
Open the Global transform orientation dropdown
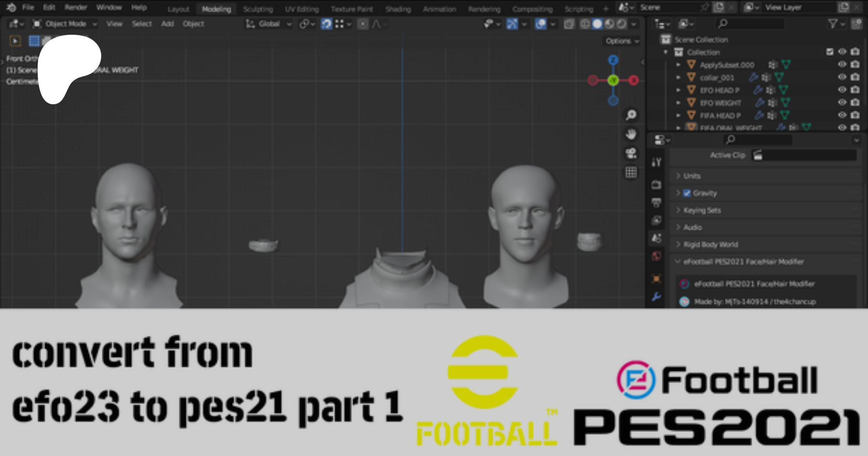(x=268, y=24)
